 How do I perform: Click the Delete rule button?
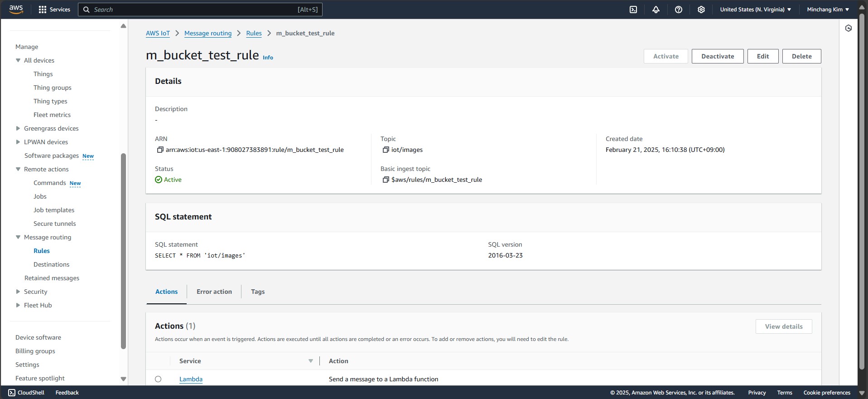coord(802,56)
